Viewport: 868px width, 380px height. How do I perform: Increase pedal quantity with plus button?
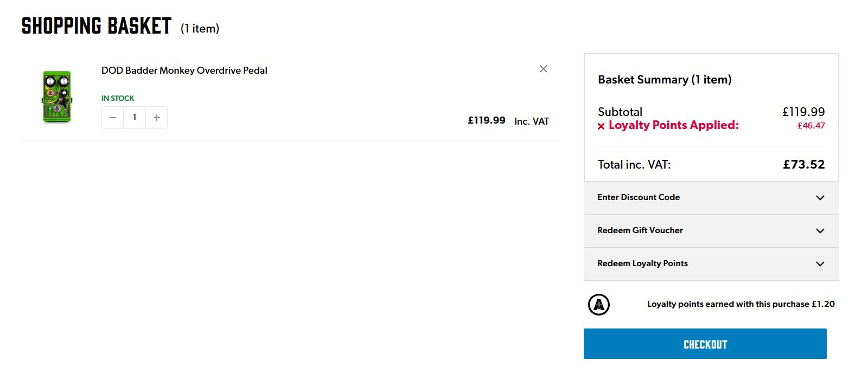[x=157, y=118]
